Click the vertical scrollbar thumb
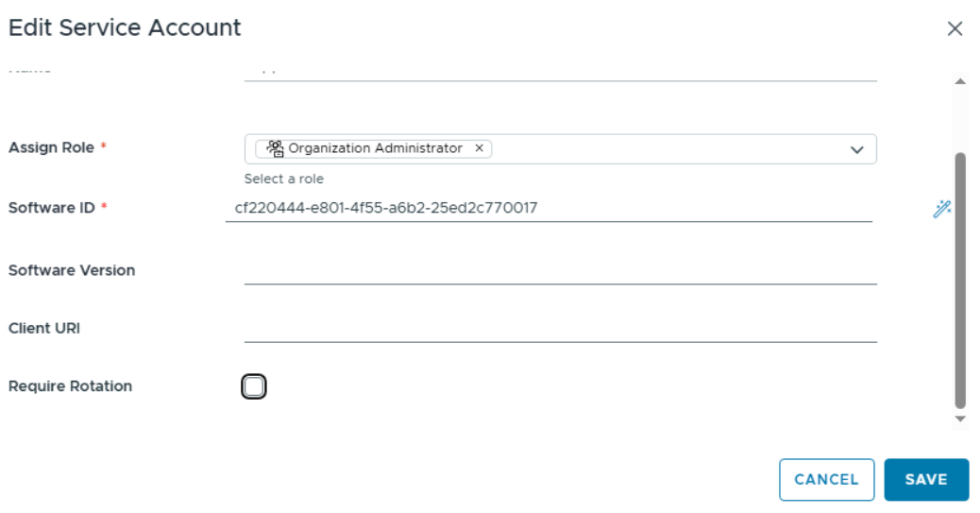 pyautogui.click(x=960, y=279)
